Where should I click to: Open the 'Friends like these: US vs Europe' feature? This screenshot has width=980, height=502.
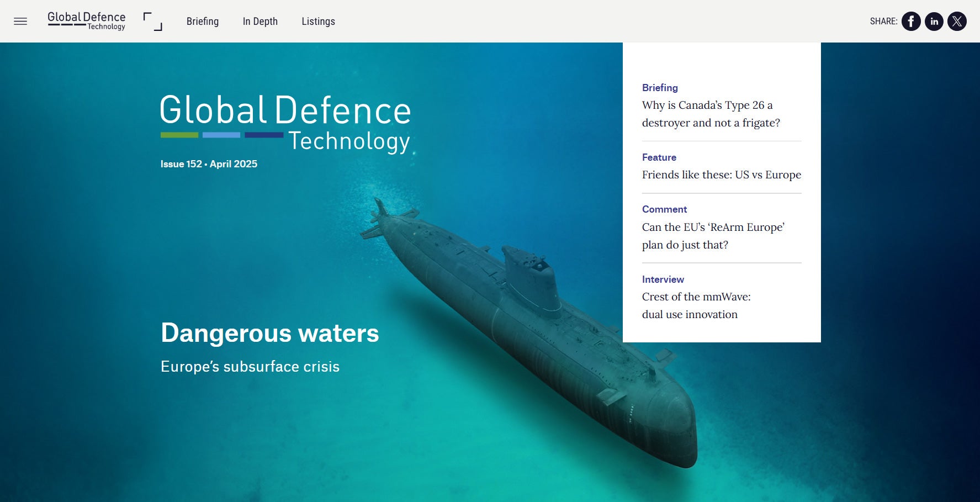[721, 175]
